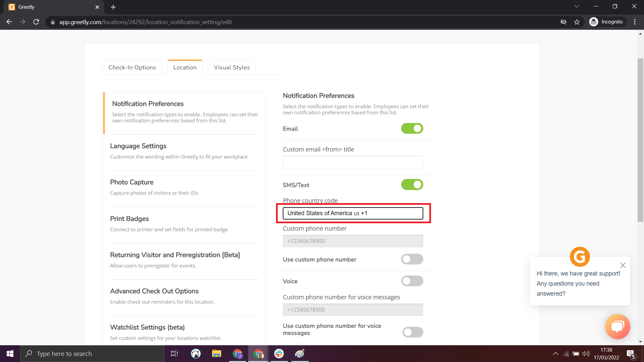
Task: Open Advanced Check Out Options
Action: 184,296
